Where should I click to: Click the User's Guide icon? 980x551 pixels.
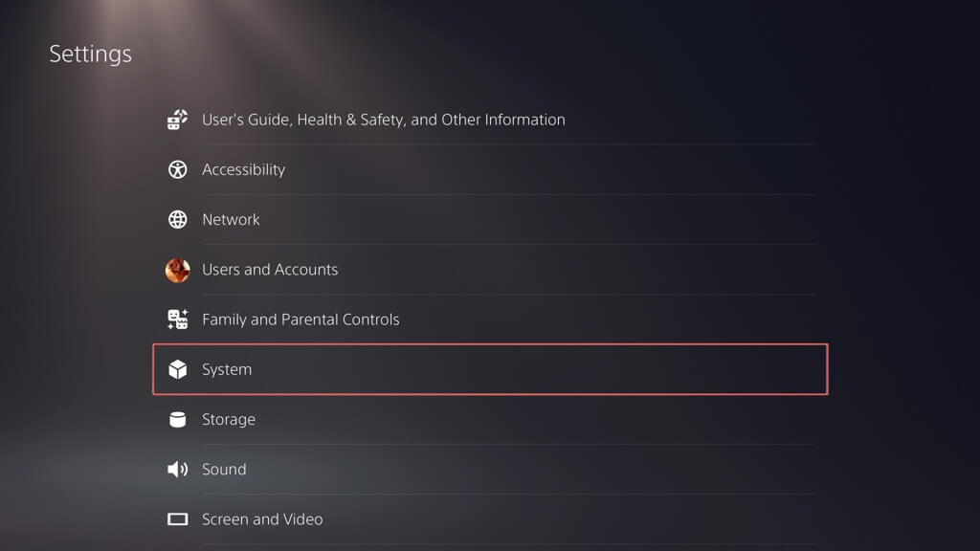point(177,120)
